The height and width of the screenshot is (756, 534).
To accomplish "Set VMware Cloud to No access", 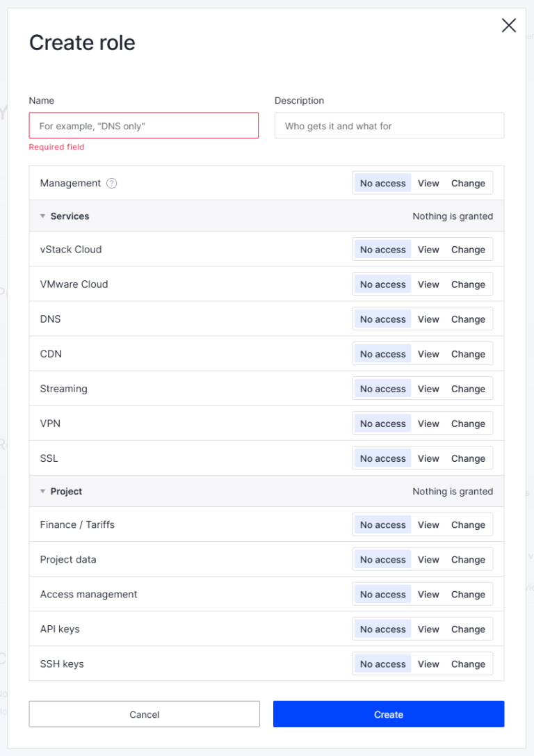I will coord(382,284).
